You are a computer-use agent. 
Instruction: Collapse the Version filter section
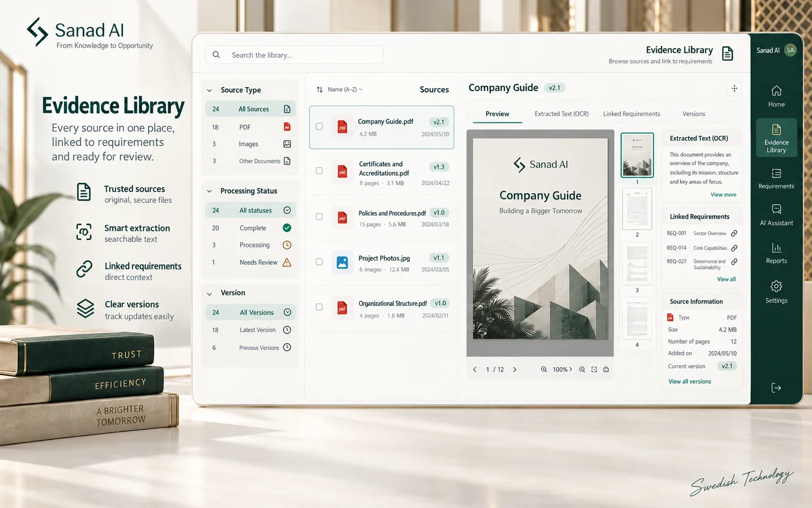click(209, 293)
